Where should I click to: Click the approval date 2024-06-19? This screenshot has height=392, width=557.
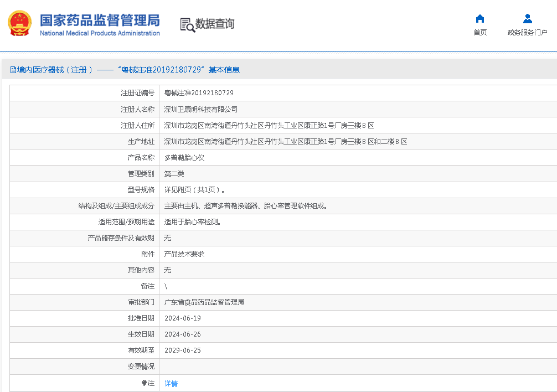(x=183, y=318)
